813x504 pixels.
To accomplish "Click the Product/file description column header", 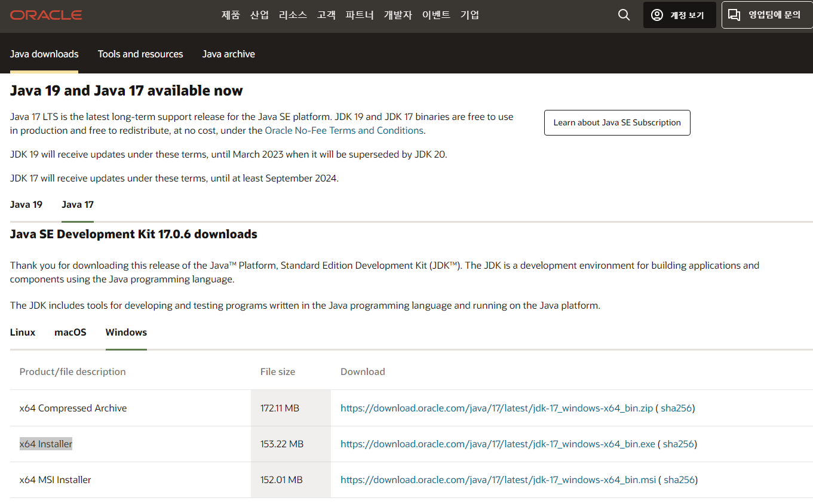I will [73, 371].
